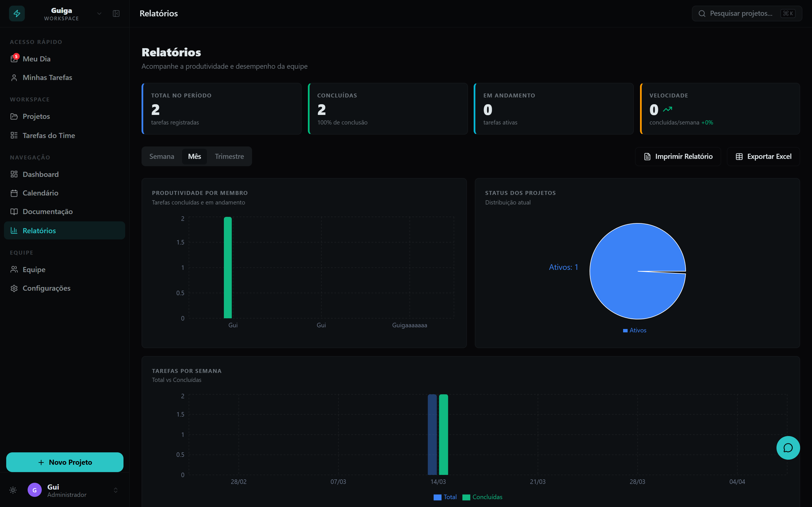Open Documentação book icon
The height and width of the screenshot is (507, 812).
coord(14,212)
